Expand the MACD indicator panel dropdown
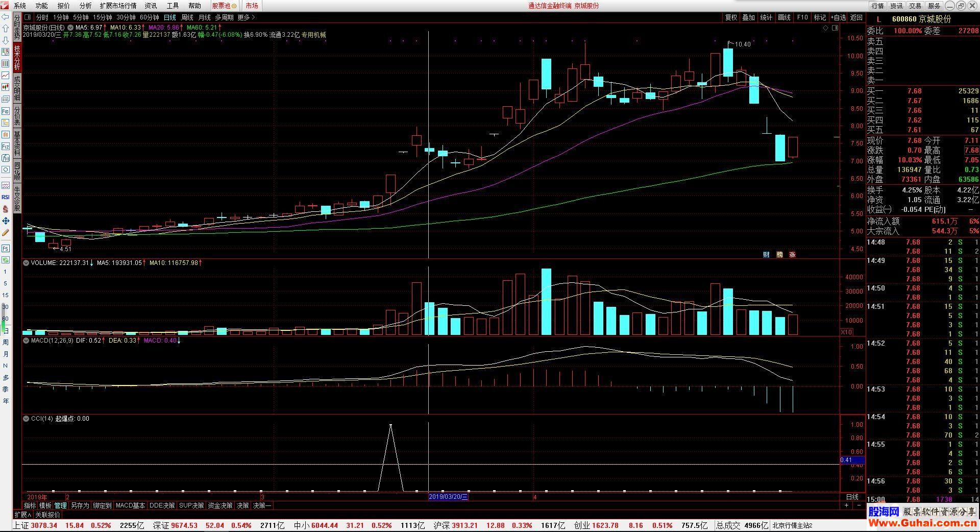980x532 pixels. (26, 340)
